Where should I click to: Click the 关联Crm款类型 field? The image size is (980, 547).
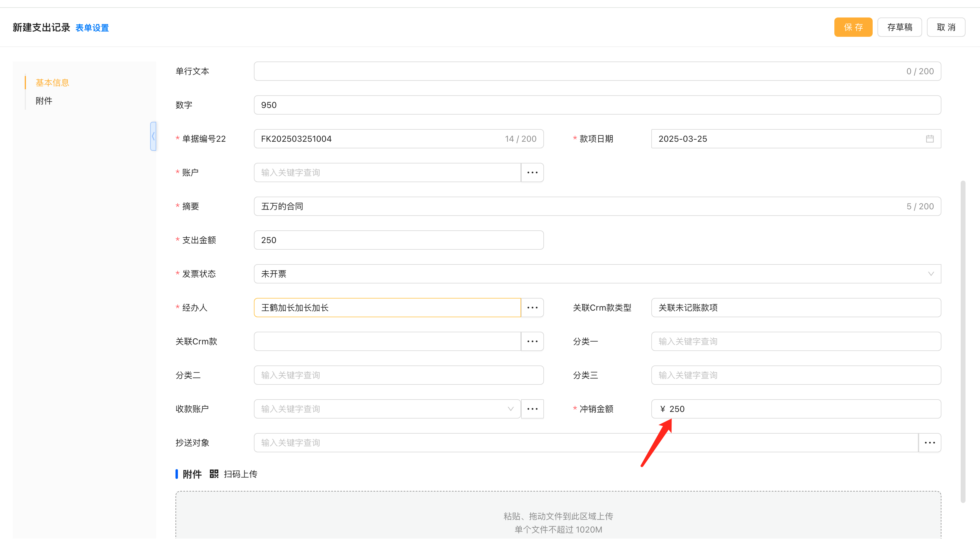point(796,308)
